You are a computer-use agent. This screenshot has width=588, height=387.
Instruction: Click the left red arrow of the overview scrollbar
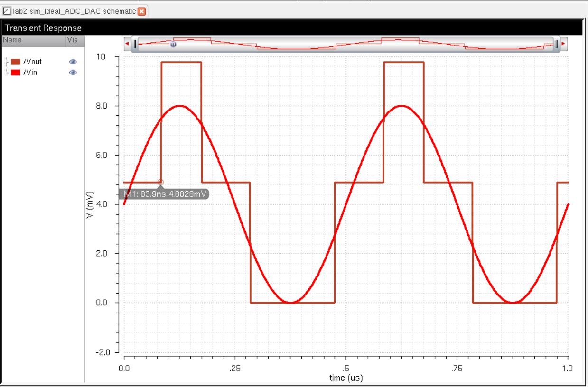[127, 44]
